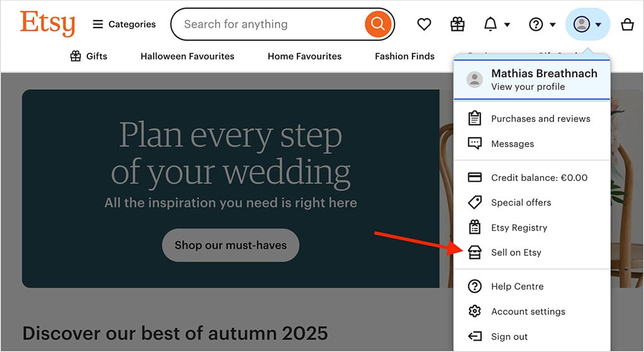Viewport: 644px width, 352px height.
Task: Expand the help question mark dropdown
Action: [x=542, y=25]
